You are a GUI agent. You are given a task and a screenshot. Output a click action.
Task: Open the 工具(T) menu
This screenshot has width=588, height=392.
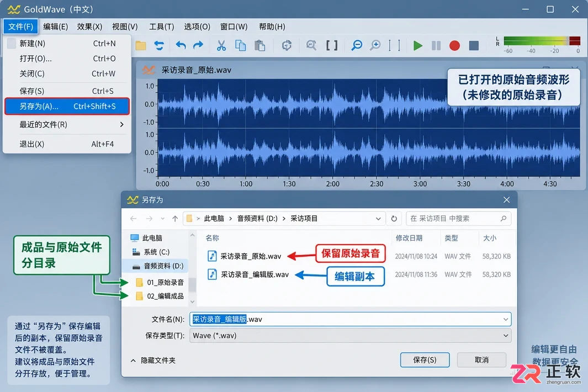[x=162, y=27]
